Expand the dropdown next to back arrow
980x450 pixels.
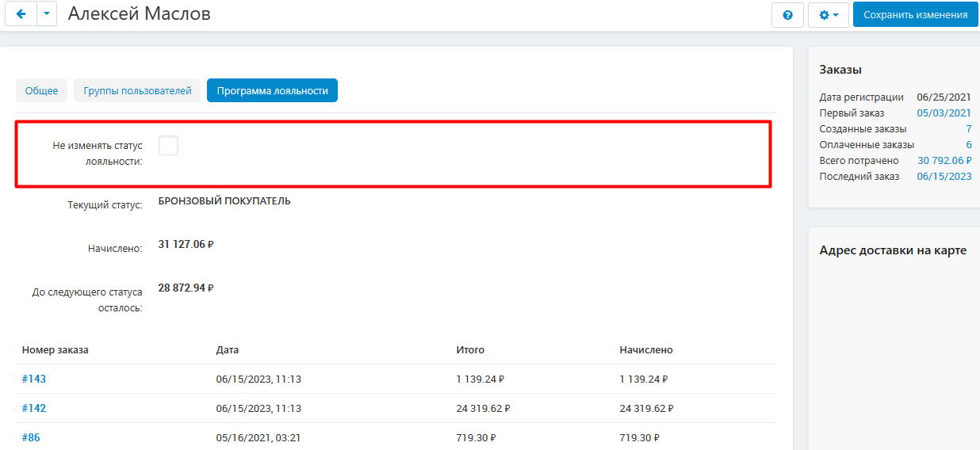point(47,14)
